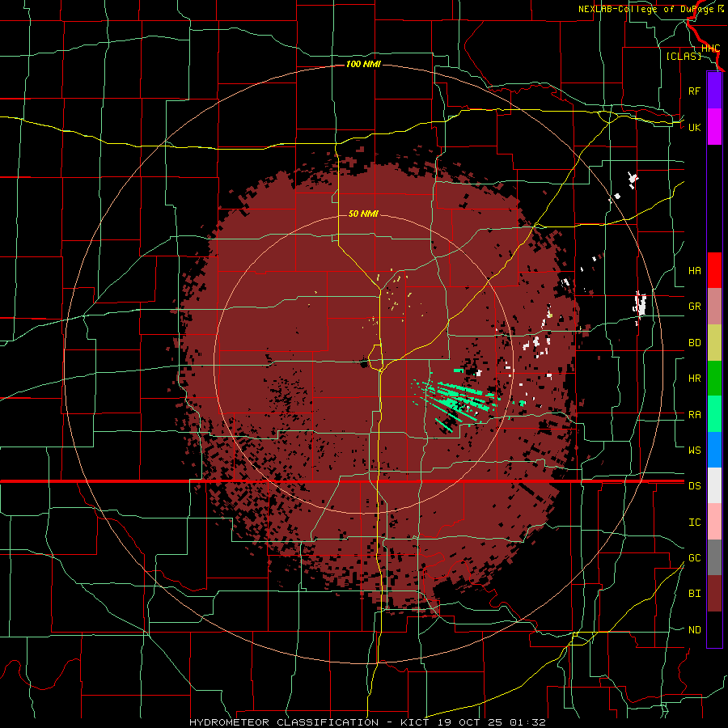Click the "100 NMI" range ring label
Viewport: 728px width, 728px height.
tap(363, 64)
